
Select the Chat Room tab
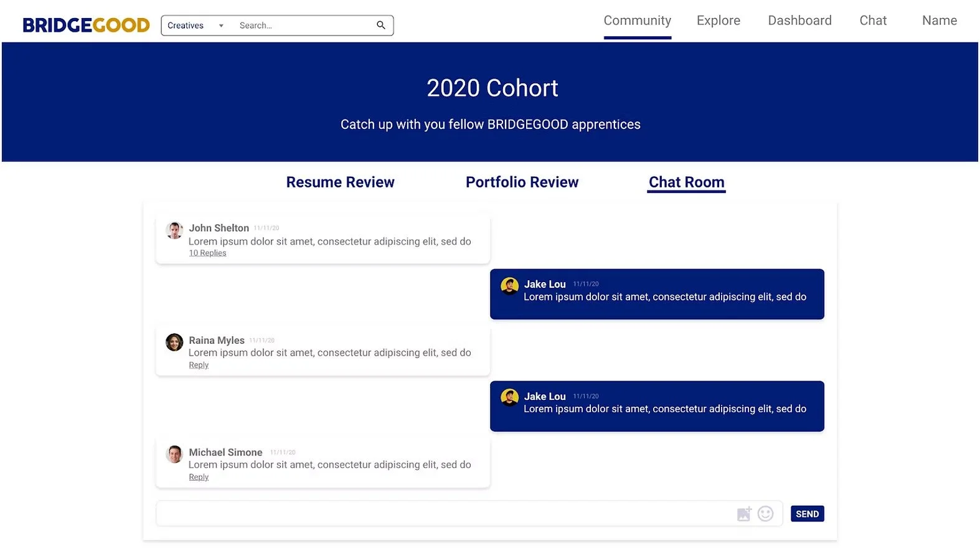pyautogui.click(x=686, y=182)
